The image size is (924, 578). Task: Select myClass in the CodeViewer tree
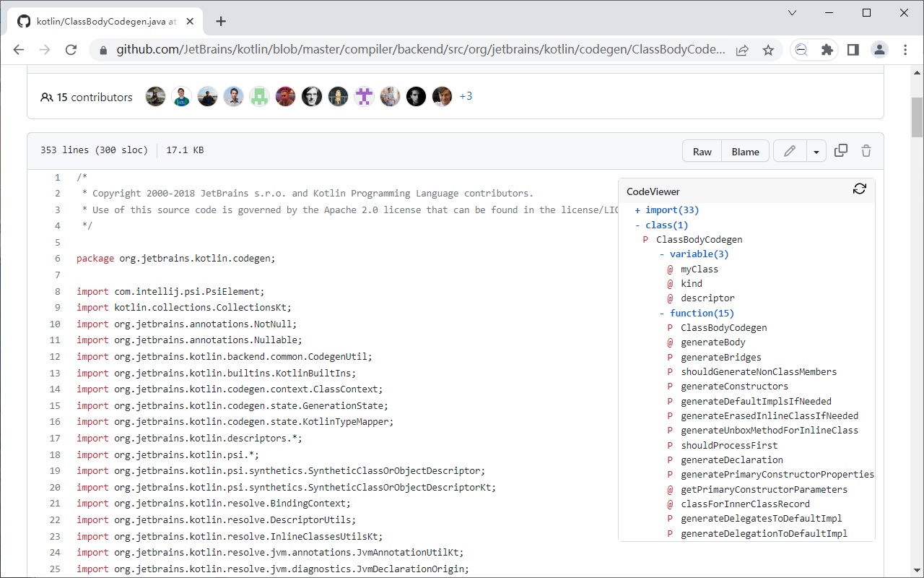click(x=698, y=269)
